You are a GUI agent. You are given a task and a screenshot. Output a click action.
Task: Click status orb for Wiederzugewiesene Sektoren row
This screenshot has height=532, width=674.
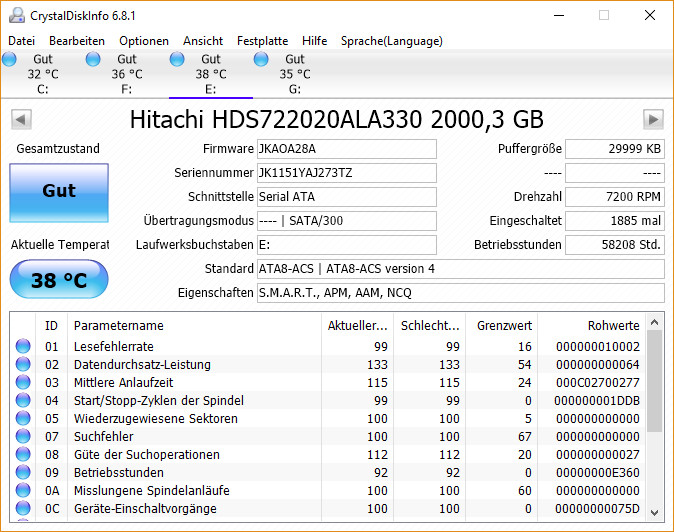pos(23,418)
